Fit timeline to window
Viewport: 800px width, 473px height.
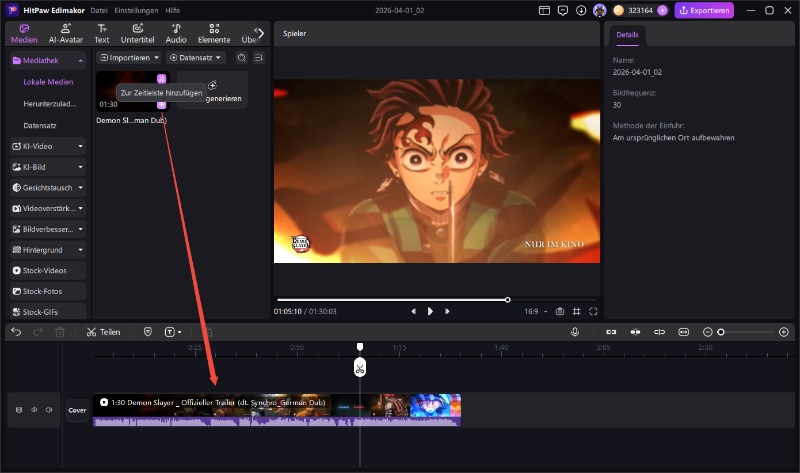point(683,332)
